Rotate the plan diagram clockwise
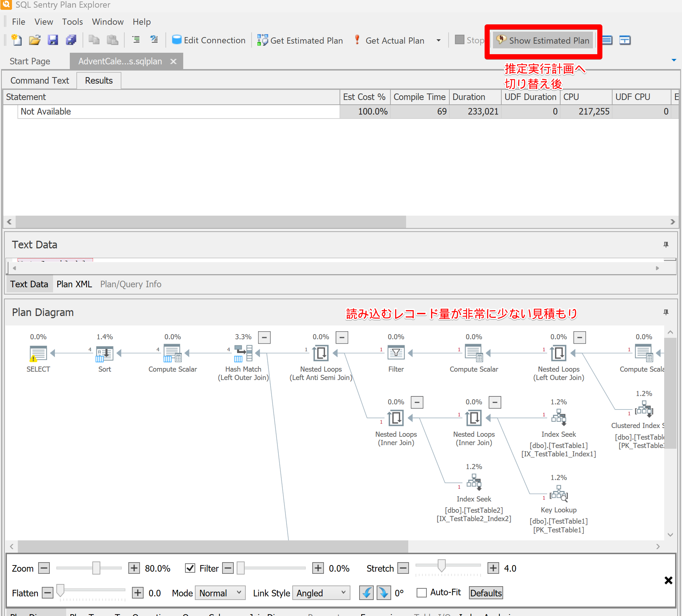This screenshot has width=682, height=616. 384,593
